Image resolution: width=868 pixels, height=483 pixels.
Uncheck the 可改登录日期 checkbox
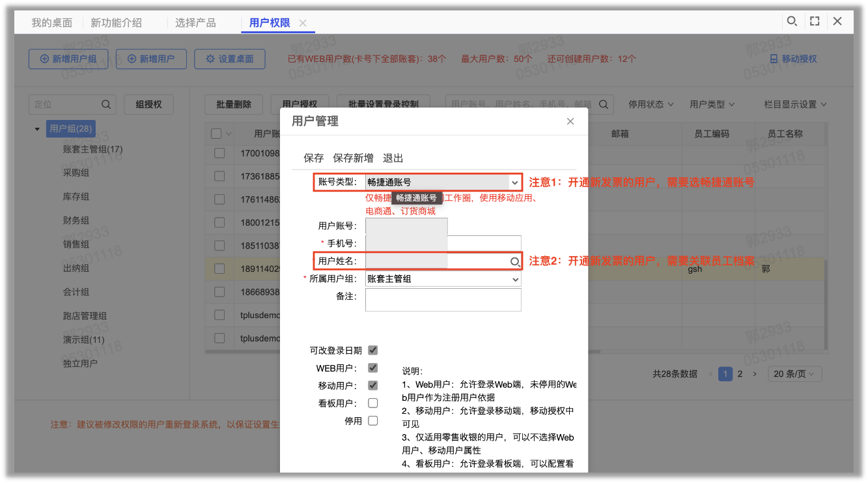click(x=373, y=350)
